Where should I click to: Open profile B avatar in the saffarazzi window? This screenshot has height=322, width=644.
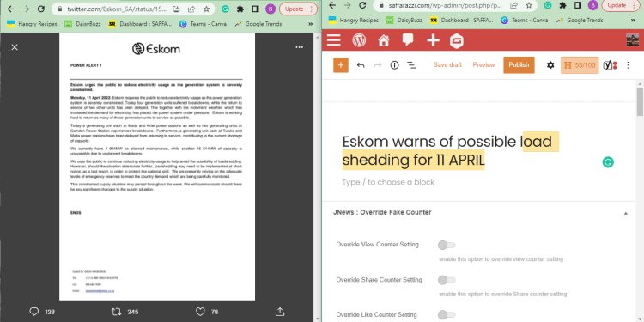click(x=592, y=5)
